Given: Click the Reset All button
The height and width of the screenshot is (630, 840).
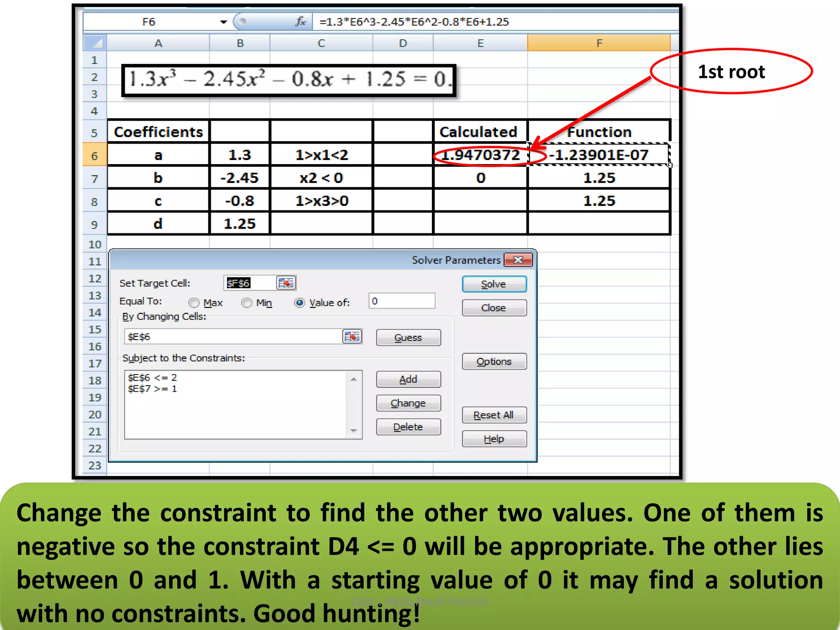Looking at the screenshot, I should pyautogui.click(x=494, y=415).
